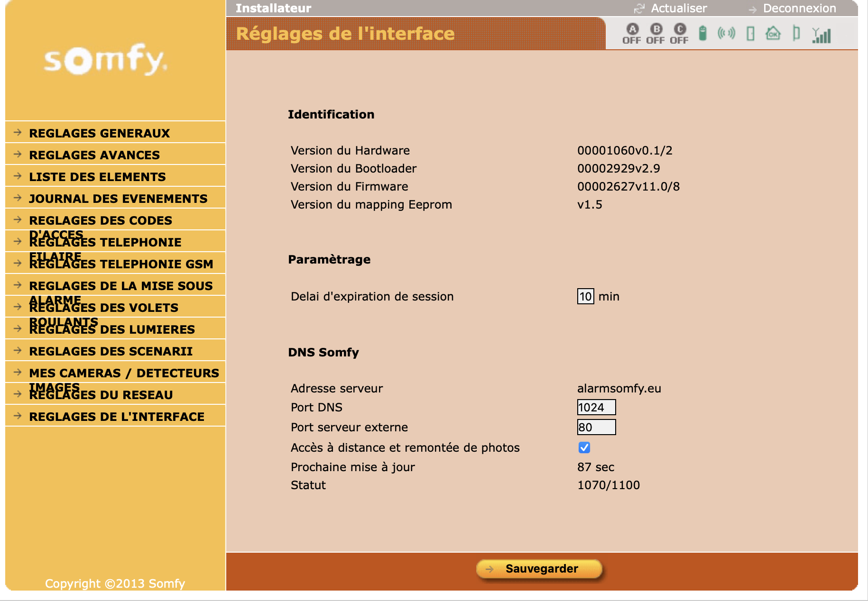Click the GSM signal strength icon
Viewport: 868px width, 601px height.
[822, 35]
